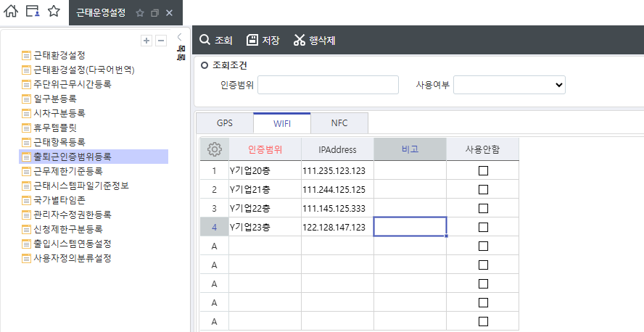Pop out the 근태운영설정 tab window icon
The image size is (644, 332).
pos(154,13)
